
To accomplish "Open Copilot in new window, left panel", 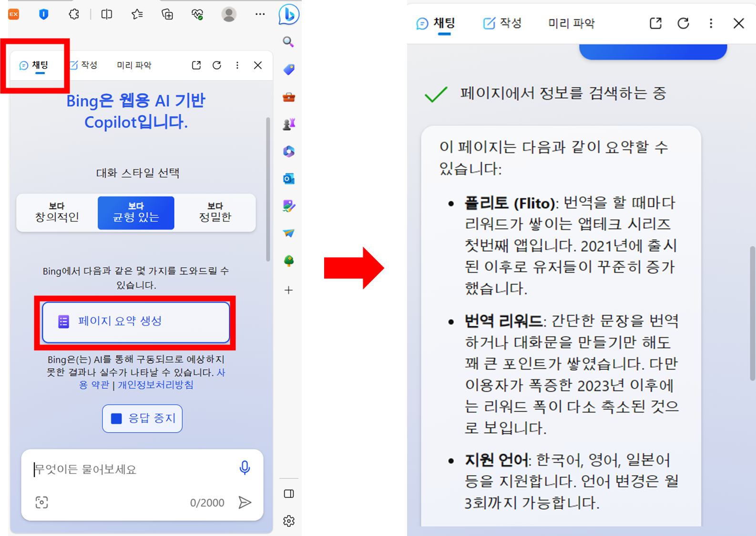I will point(196,65).
